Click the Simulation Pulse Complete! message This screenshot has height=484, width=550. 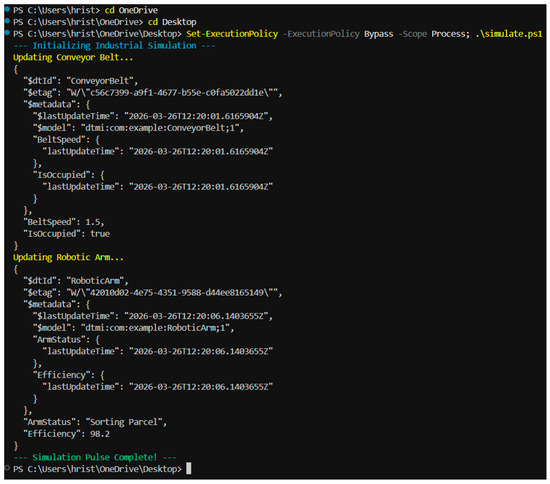[x=95, y=457]
